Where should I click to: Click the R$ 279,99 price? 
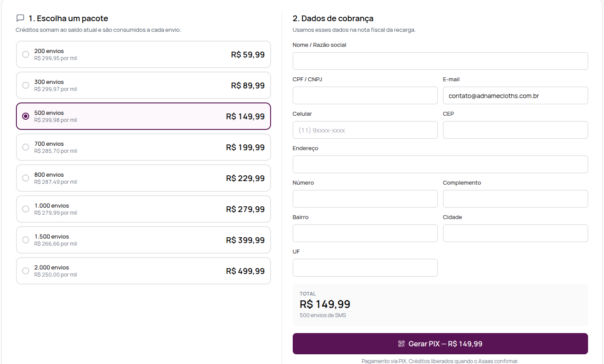pos(245,209)
